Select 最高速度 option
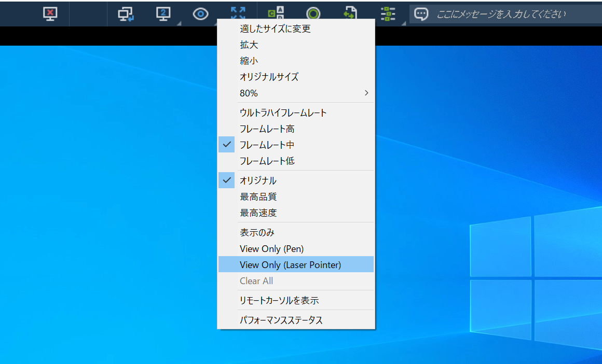602x364 pixels. (296, 213)
